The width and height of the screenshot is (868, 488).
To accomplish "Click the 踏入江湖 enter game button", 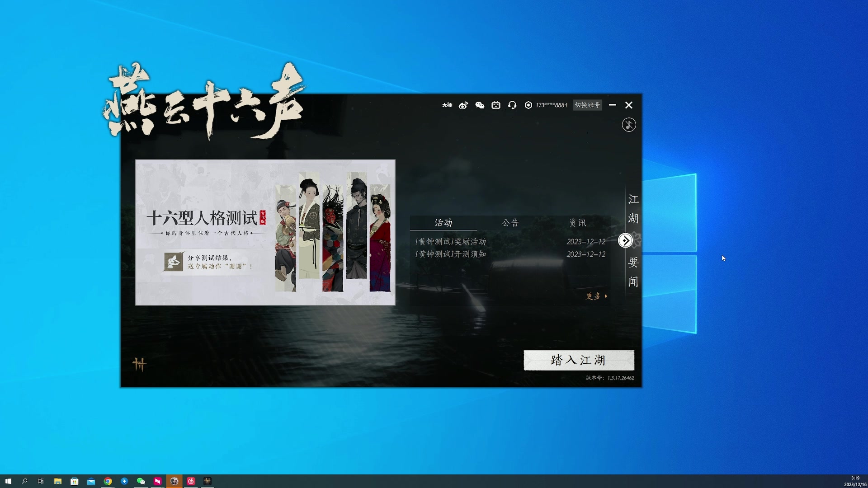I will pyautogui.click(x=579, y=360).
